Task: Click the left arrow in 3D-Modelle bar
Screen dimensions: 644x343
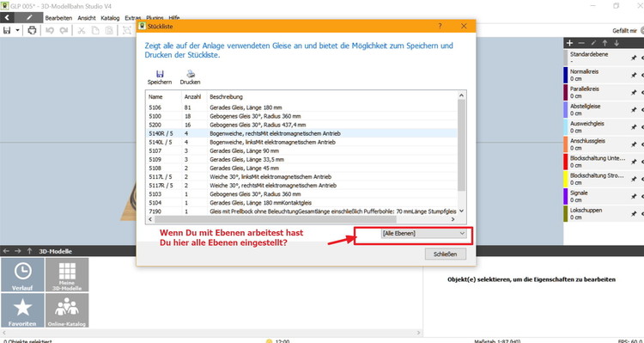Action: click(6, 251)
